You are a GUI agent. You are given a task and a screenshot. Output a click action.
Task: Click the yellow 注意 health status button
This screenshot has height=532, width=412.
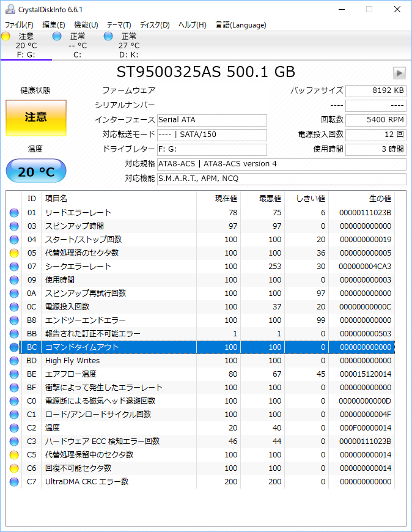click(x=36, y=118)
